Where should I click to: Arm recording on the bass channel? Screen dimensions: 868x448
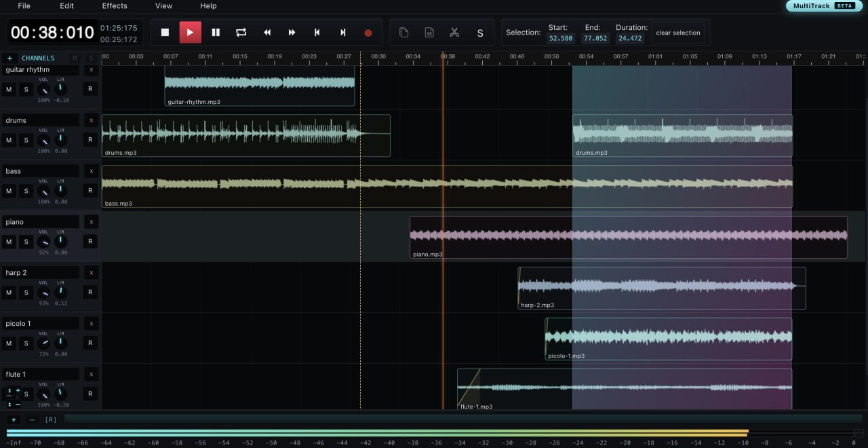pos(90,191)
